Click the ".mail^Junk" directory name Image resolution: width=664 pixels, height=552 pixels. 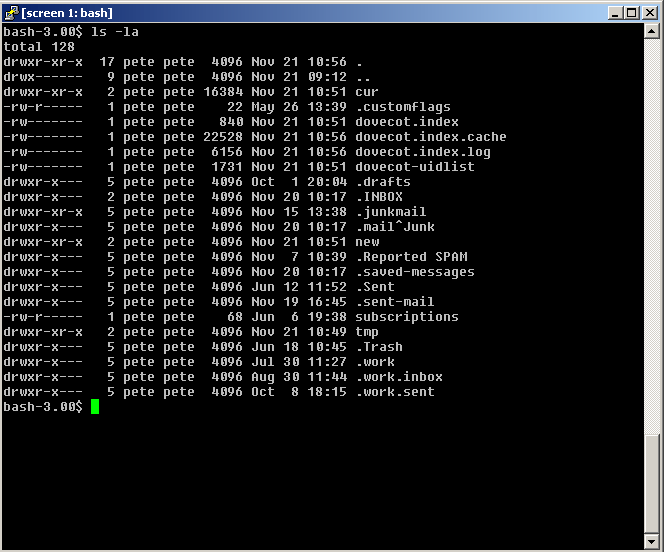[x=395, y=227]
